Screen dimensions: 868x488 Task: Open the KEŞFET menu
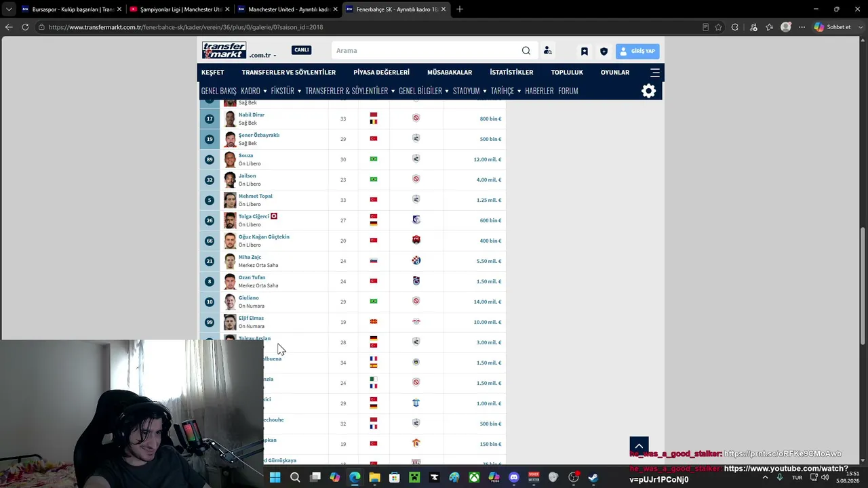[212, 73]
